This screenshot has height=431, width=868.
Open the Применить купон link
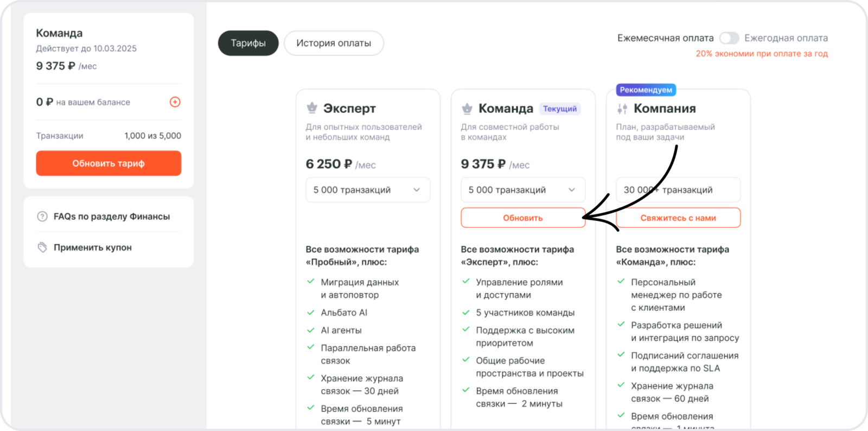pos(93,248)
